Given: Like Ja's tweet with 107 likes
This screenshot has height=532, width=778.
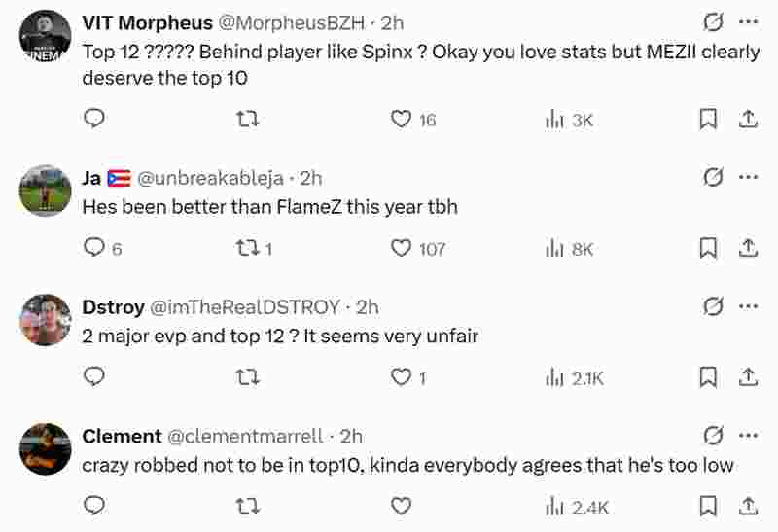Looking at the screenshot, I should pos(401,248).
